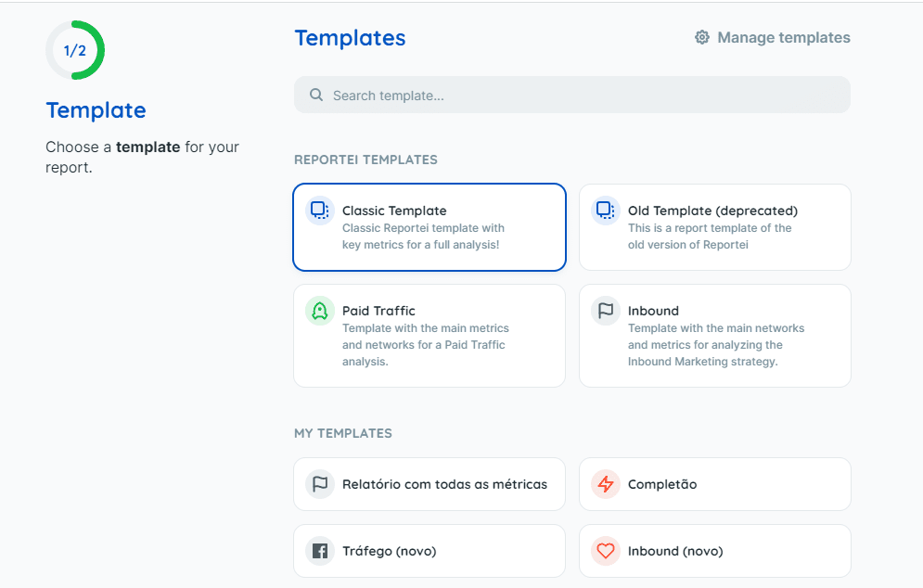Click the Classic Template layers icon
Viewport: 923px width, 588px height.
[320, 211]
